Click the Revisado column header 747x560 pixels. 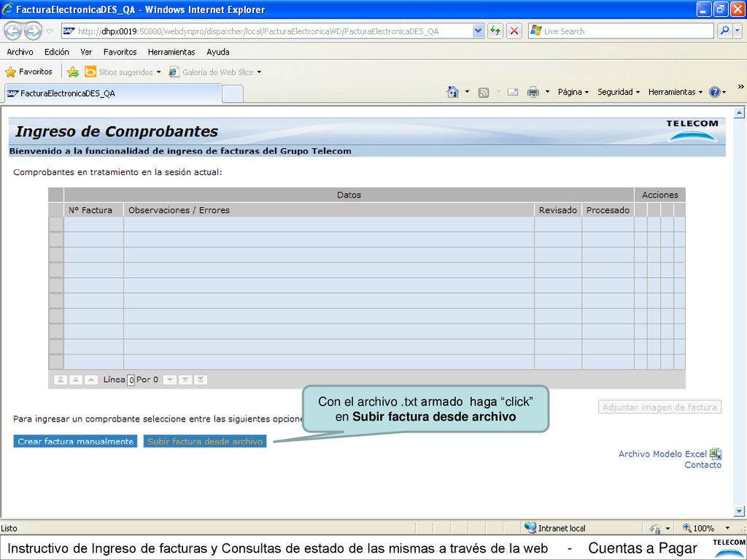coord(558,210)
